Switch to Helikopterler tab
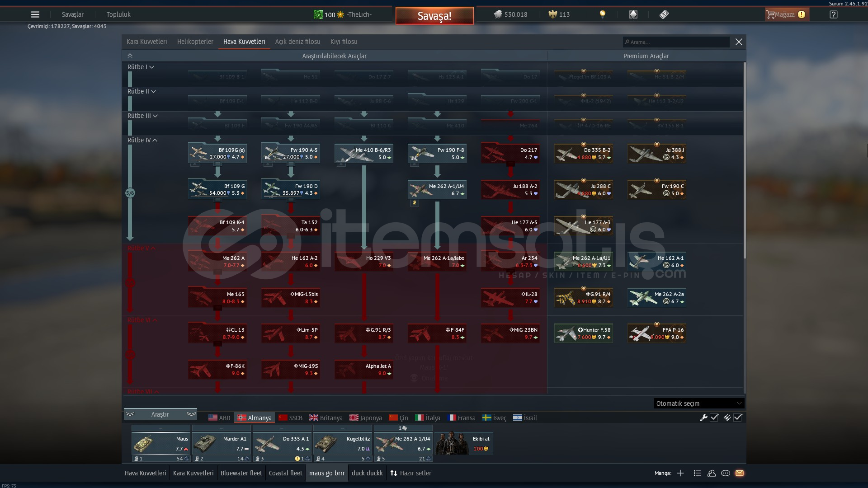868x488 pixels. (x=195, y=42)
